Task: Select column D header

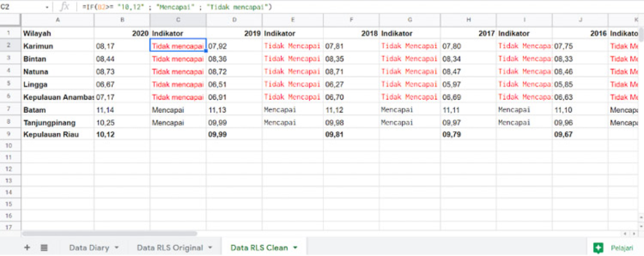Action: [234, 20]
